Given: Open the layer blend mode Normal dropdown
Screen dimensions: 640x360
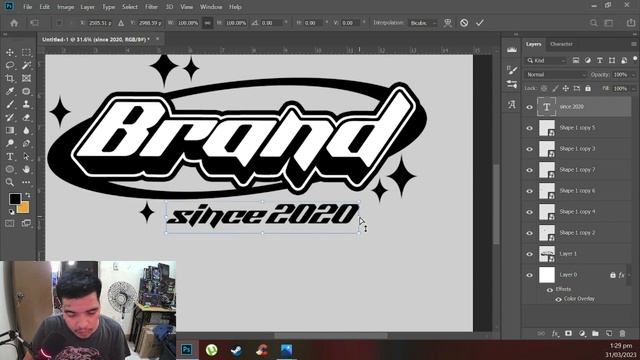Looking at the screenshot, I should (556, 75).
